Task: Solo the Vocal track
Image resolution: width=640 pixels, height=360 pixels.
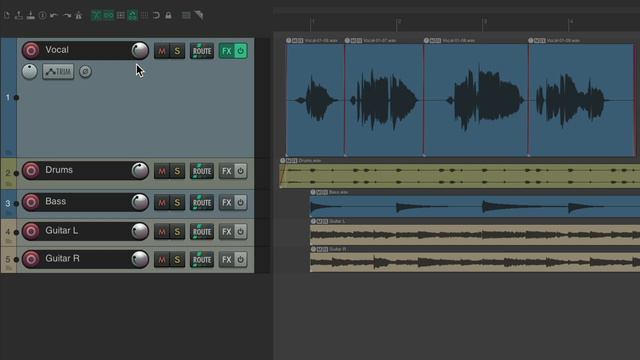Action: point(177,51)
